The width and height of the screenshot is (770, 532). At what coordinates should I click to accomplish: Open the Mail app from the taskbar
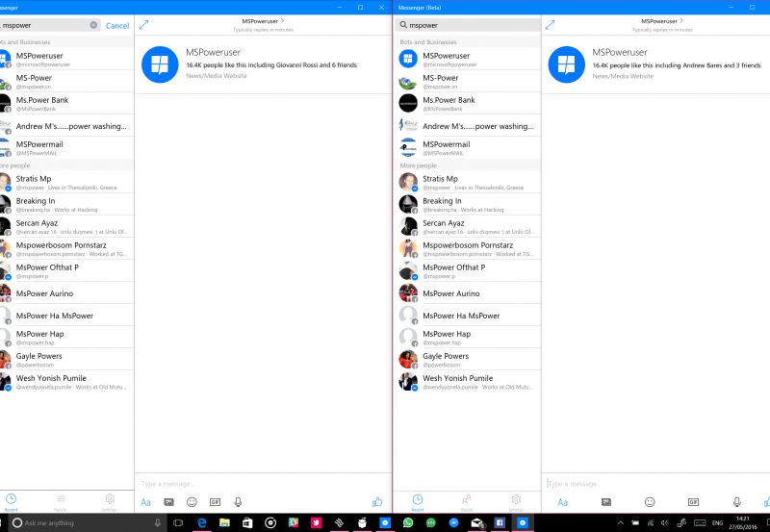(x=476, y=522)
